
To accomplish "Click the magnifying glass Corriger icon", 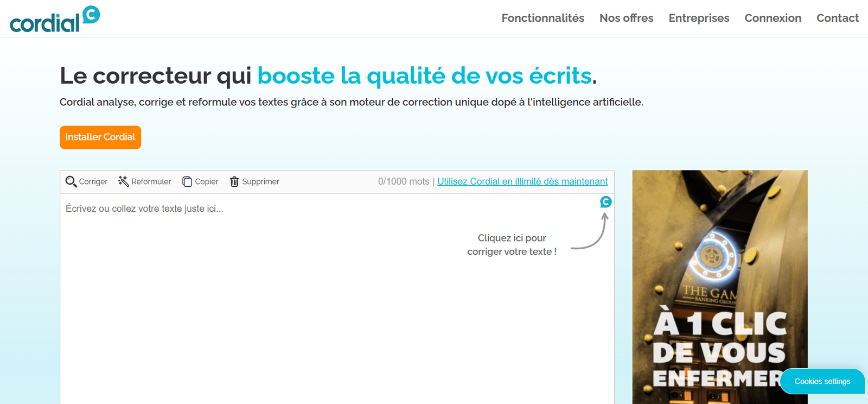I will point(71,181).
